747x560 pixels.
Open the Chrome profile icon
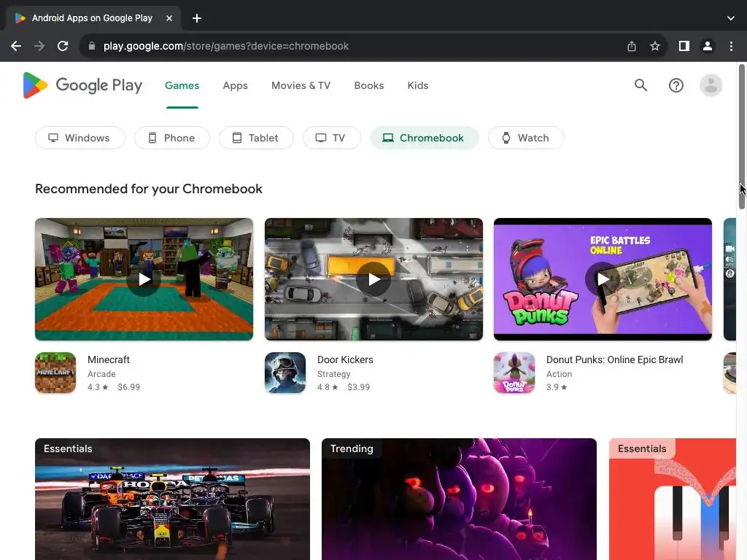[708, 46]
